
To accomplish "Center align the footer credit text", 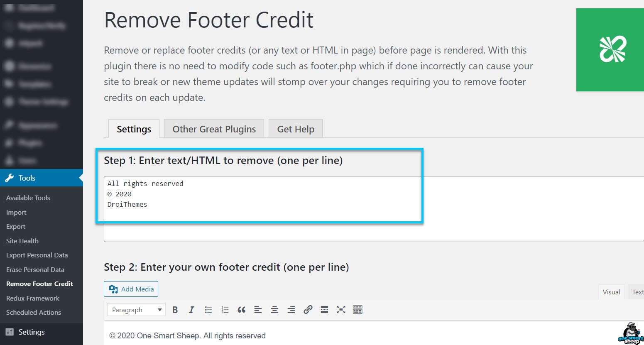I will point(274,309).
